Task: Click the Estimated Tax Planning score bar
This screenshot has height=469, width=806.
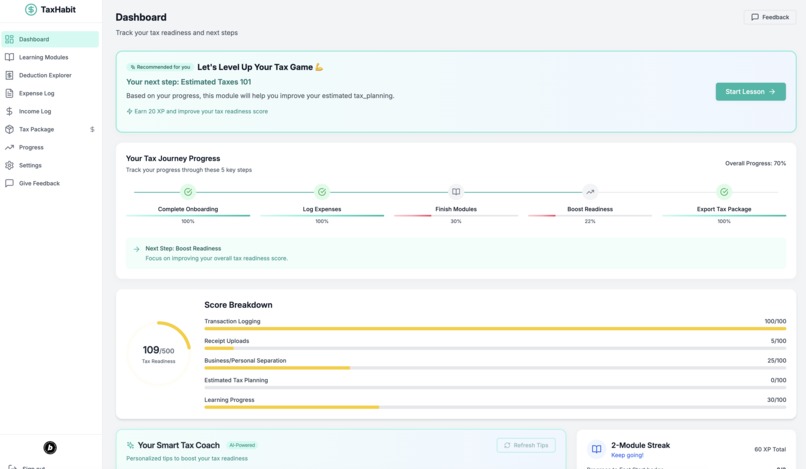Action: 495,387
